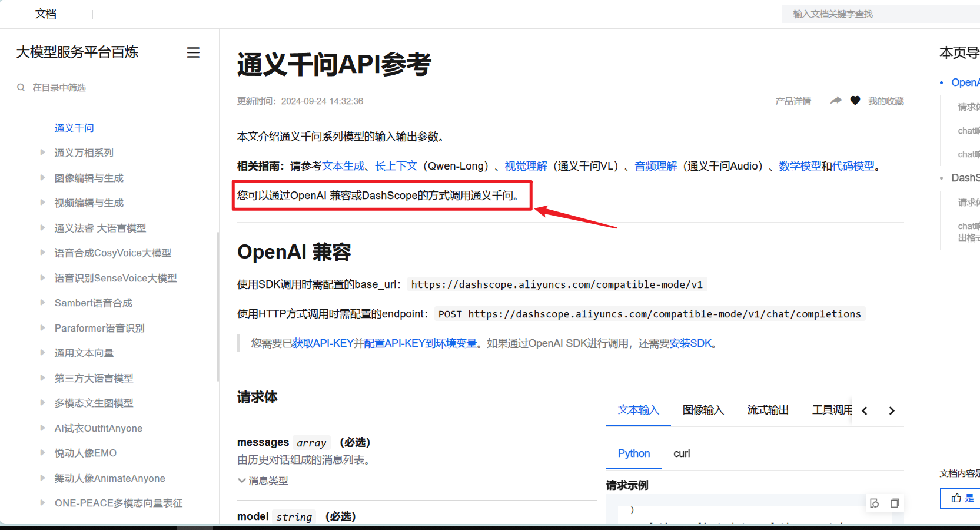The width and height of the screenshot is (980, 530).
Task: Open 我的收藏
Action: click(x=886, y=101)
